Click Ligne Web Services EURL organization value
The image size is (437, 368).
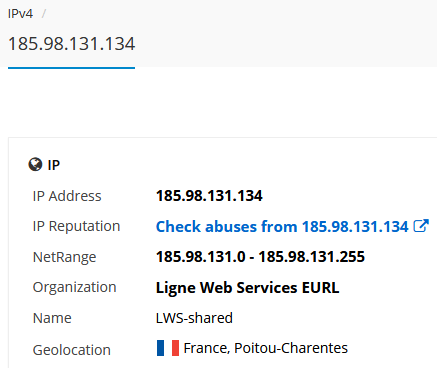click(x=247, y=288)
